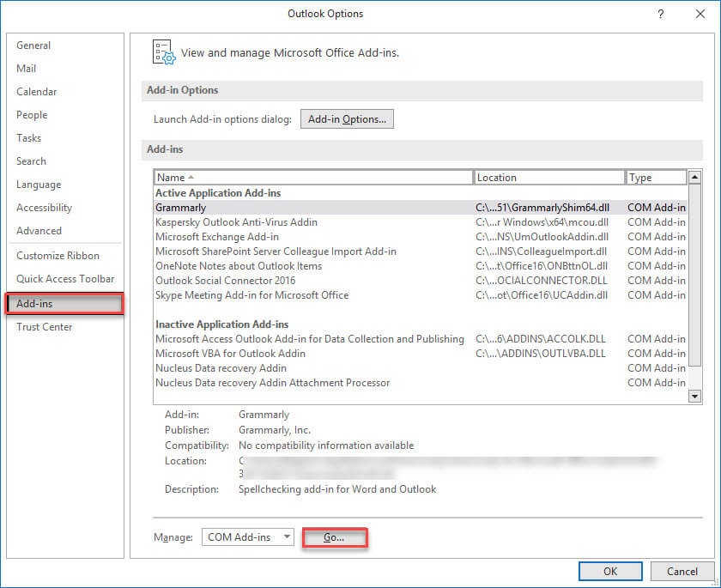Screen dimensions: 721x588
Task: Select Nucleus Data recovery Addin Attachment Processor
Action: (421, 383)
